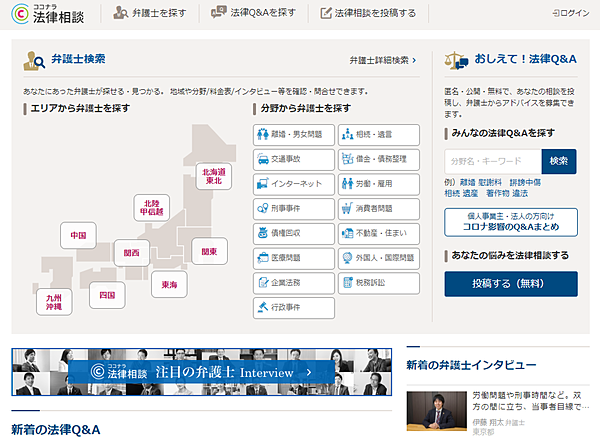Click the lawyer search icon in top navigation
The width and height of the screenshot is (600, 442).
click(x=120, y=13)
